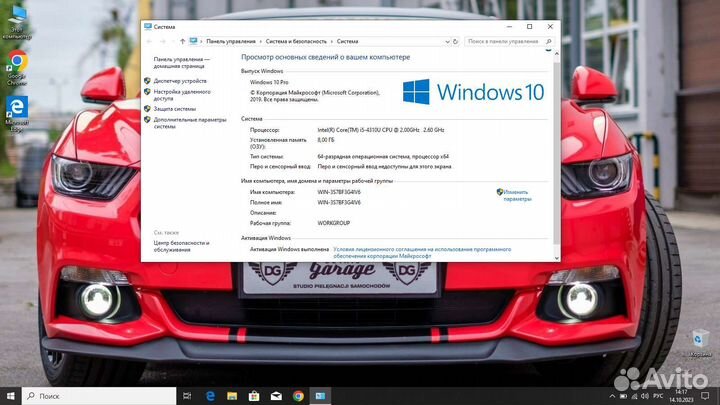Click the Поиск taskbar search box

99,396
